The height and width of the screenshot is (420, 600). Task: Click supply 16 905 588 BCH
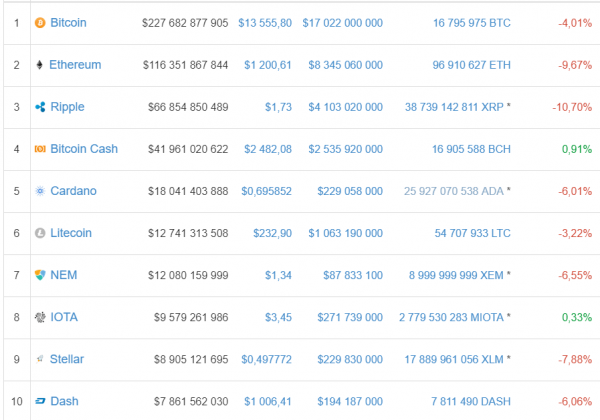[471, 149]
